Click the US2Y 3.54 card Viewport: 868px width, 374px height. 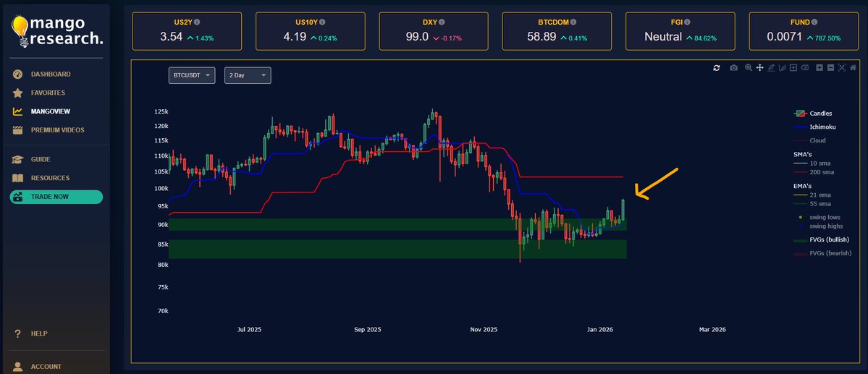pos(187,31)
